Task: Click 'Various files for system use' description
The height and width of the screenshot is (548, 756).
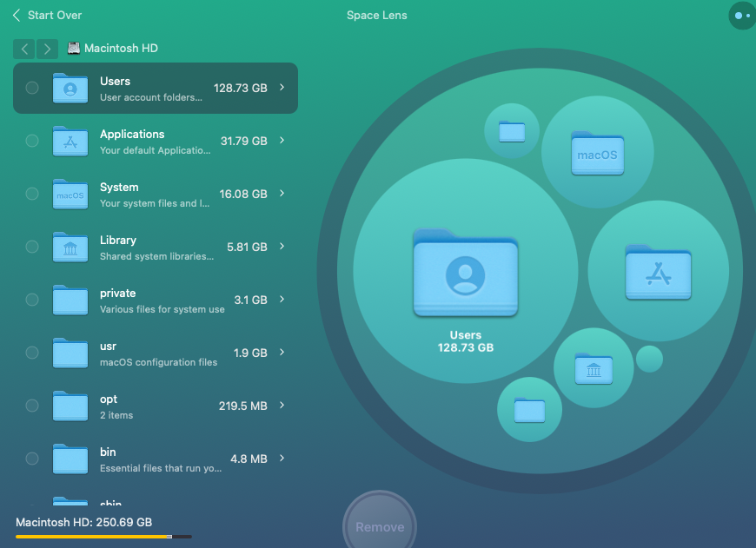Action: pos(162,309)
